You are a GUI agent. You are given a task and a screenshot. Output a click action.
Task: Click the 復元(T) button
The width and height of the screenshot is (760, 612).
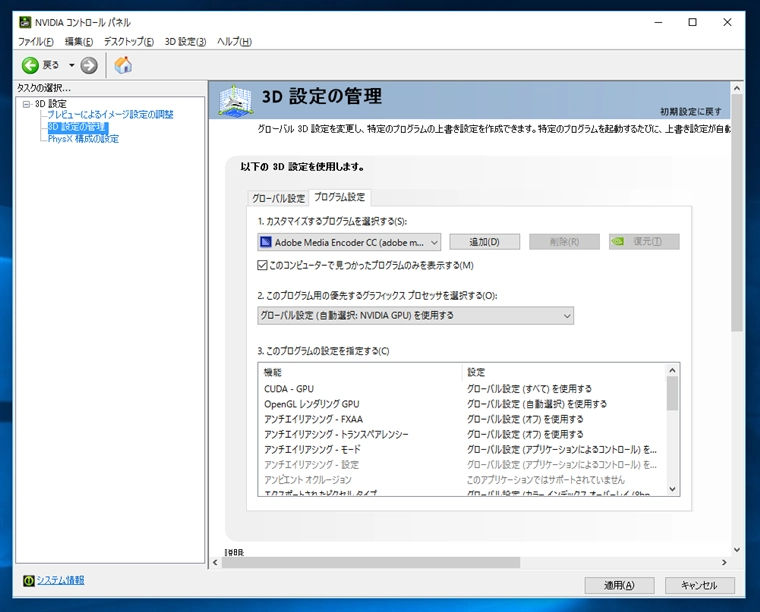pyautogui.click(x=644, y=242)
